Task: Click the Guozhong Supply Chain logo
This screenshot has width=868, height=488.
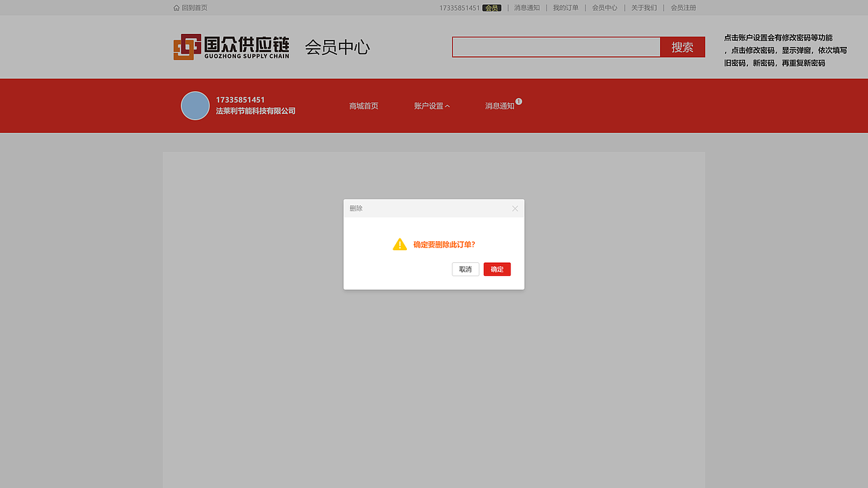Action: (231, 47)
